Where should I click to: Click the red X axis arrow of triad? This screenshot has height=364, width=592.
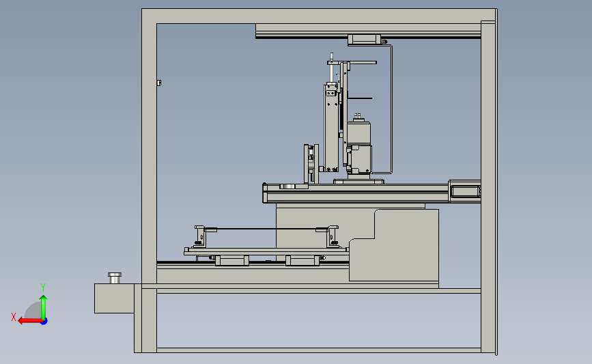point(29,321)
